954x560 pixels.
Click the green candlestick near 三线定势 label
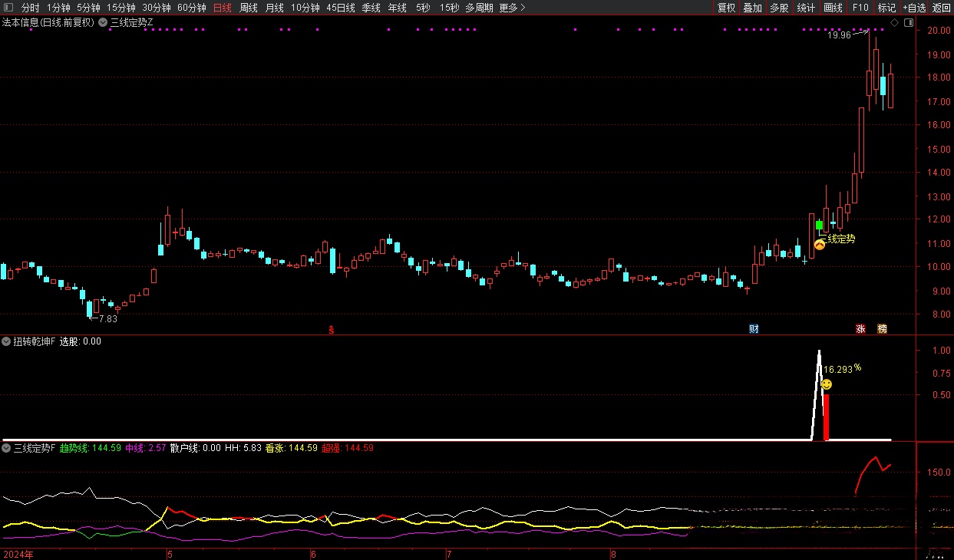(x=819, y=225)
